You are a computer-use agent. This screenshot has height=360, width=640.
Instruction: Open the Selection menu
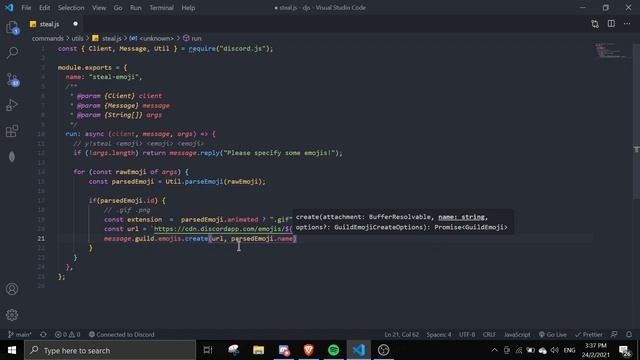coord(71,8)
